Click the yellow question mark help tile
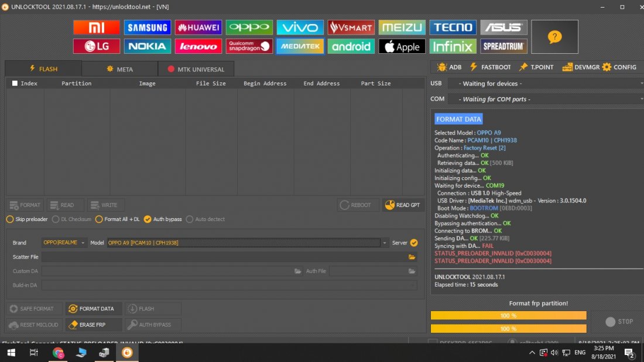644x362 pixels. coord(555,37)
